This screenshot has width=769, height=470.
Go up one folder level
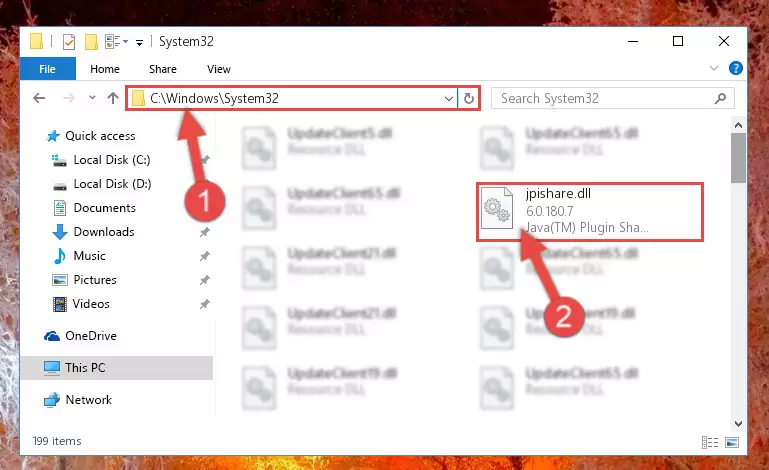click(x=113, y=98)
